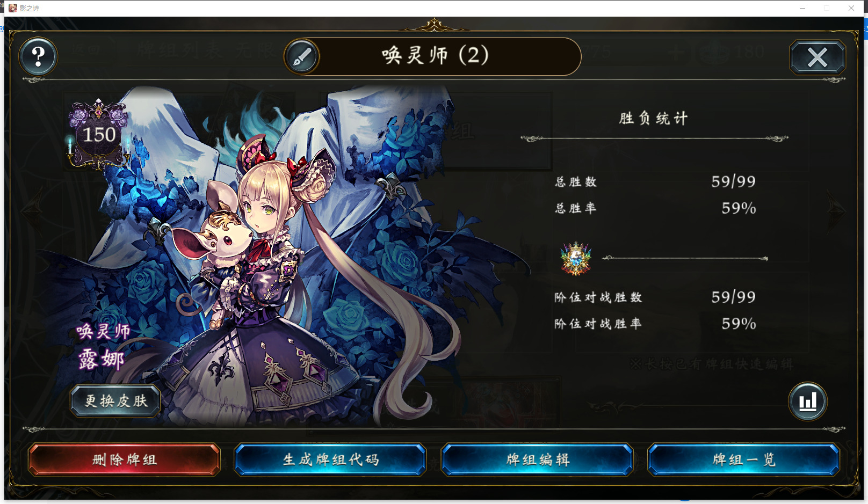This screenshot has width=868, height=504.
Task: Click the right arrow to next deck
Action: [837, 210]
